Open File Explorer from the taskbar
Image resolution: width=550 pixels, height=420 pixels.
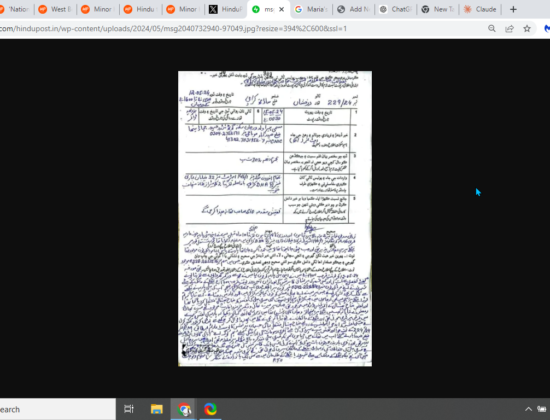[156, 409]
